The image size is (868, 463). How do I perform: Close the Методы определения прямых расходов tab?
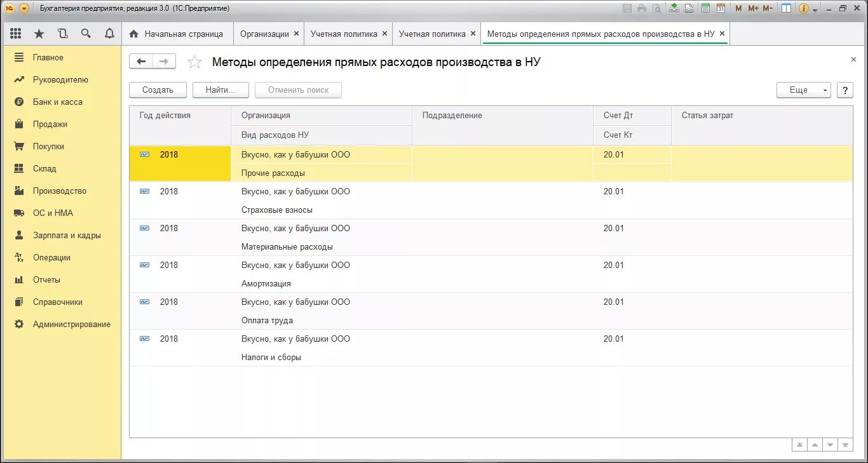coord(722,34)
